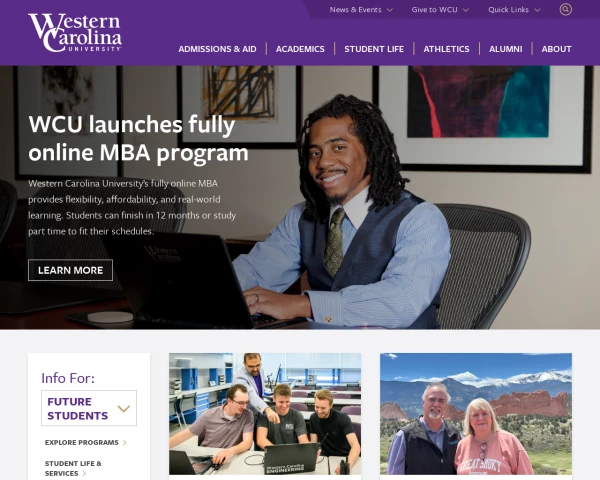Follow the Explore Programs link
600x480 pixels.
(x=82, y=442)
